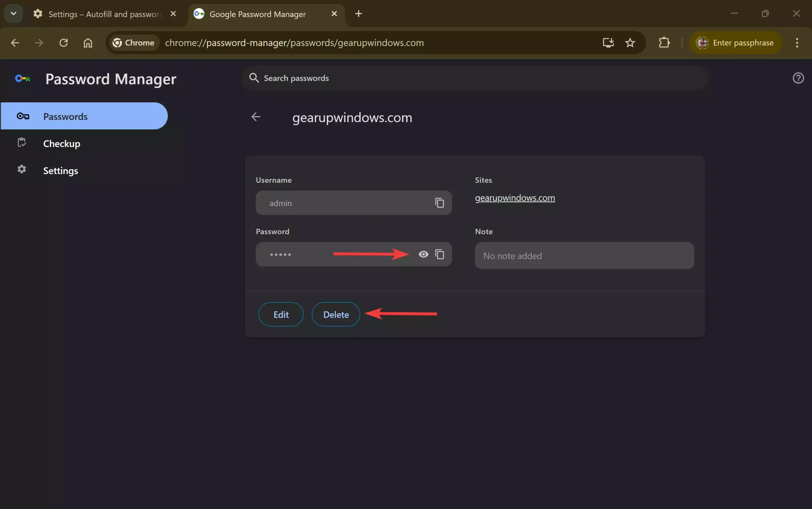Click the install app icon in address bar
Image resolution: width=812 pixels, height=509 pixels.
(608, 43)
